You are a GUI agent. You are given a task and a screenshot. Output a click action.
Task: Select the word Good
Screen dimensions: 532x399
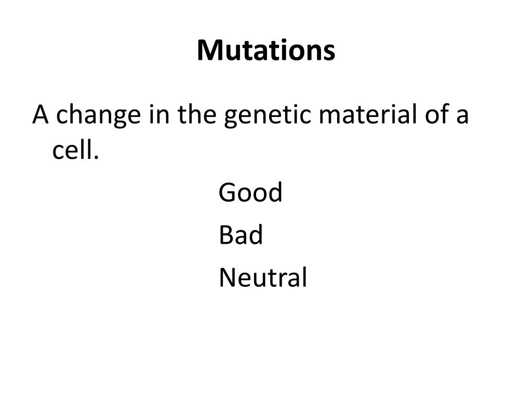pos(250,193)
